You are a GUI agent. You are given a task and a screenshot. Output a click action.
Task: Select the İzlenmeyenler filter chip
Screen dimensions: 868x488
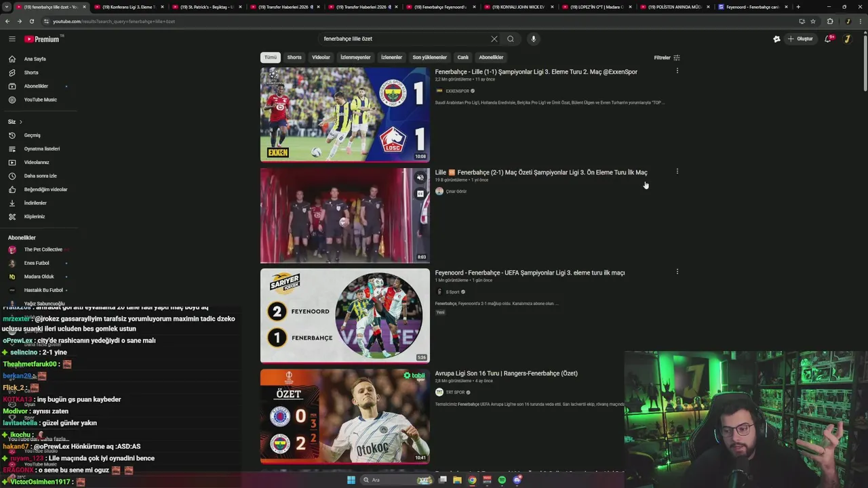[x=355, y=58]
